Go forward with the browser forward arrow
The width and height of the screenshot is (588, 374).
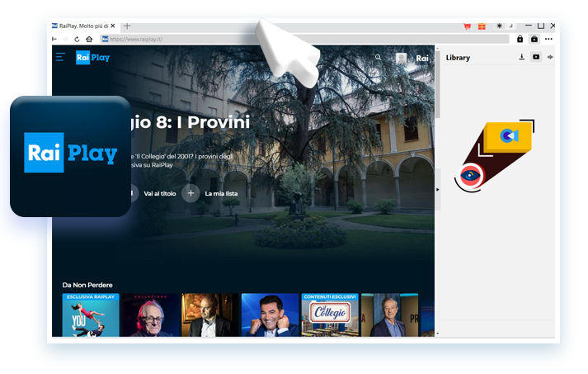(x=65, y=39)
